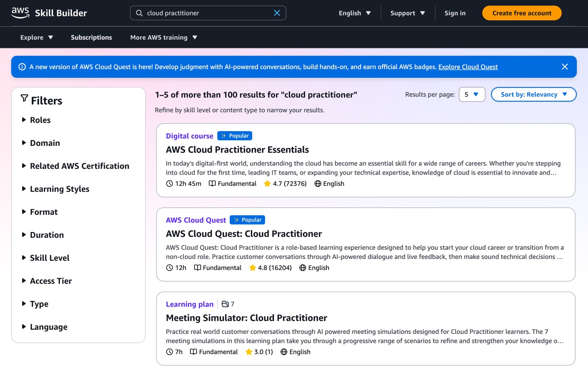Open the Explore menu
Screen dimensions: 588x368
37,37
